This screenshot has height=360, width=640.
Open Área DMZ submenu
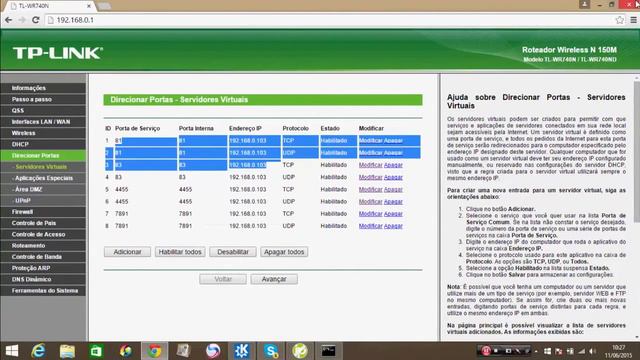point(43,189)
